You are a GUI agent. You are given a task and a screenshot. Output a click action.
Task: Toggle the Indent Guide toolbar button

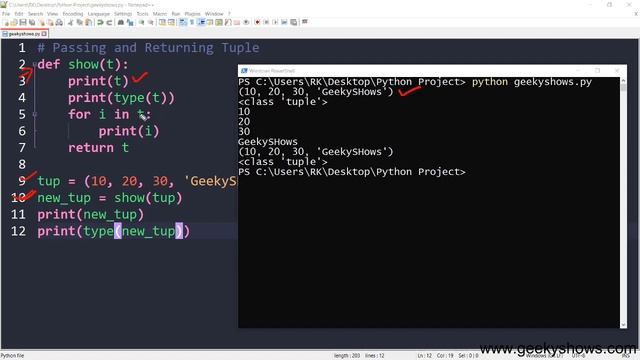[x=201, y=22]
